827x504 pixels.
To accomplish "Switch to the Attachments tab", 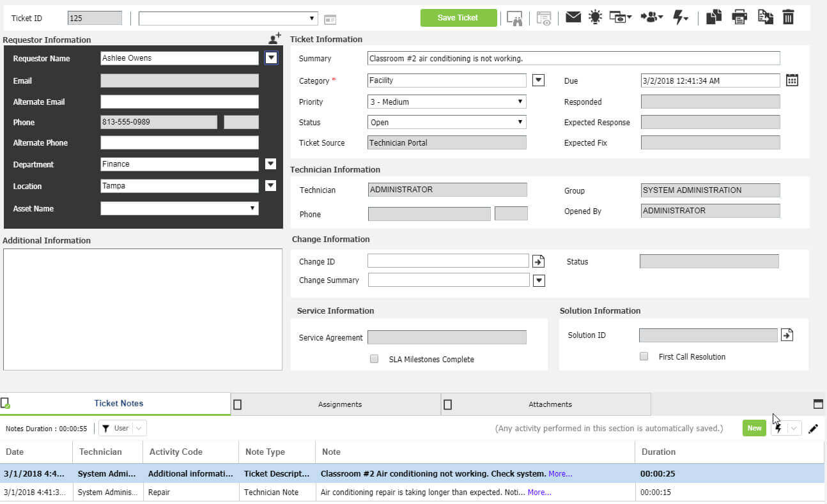I will 550,404.
